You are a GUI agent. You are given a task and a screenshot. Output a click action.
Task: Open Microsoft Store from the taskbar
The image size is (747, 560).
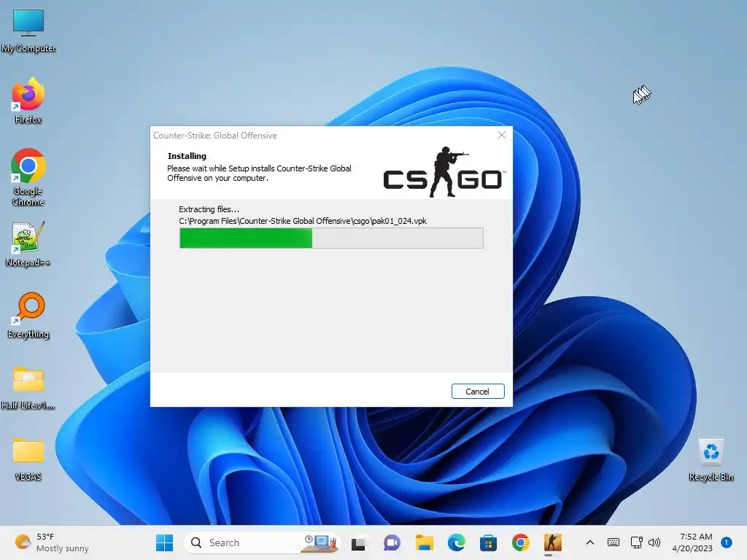[x=488, y=542]
